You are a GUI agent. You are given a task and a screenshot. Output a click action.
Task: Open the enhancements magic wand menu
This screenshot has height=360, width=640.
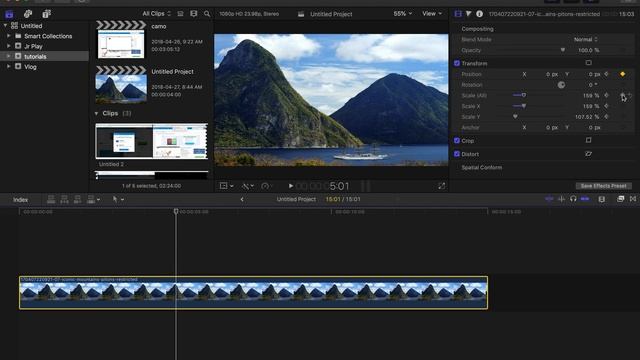247,186
